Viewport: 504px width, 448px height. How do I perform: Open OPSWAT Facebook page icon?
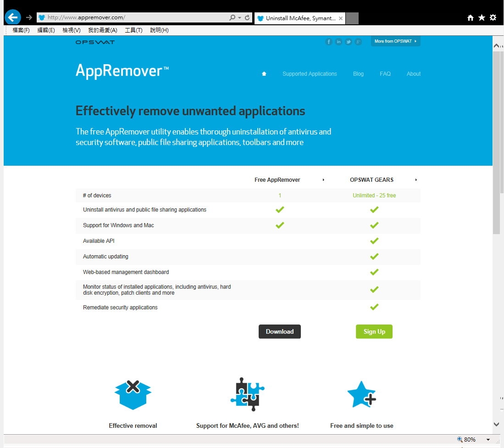coord(328,42)
